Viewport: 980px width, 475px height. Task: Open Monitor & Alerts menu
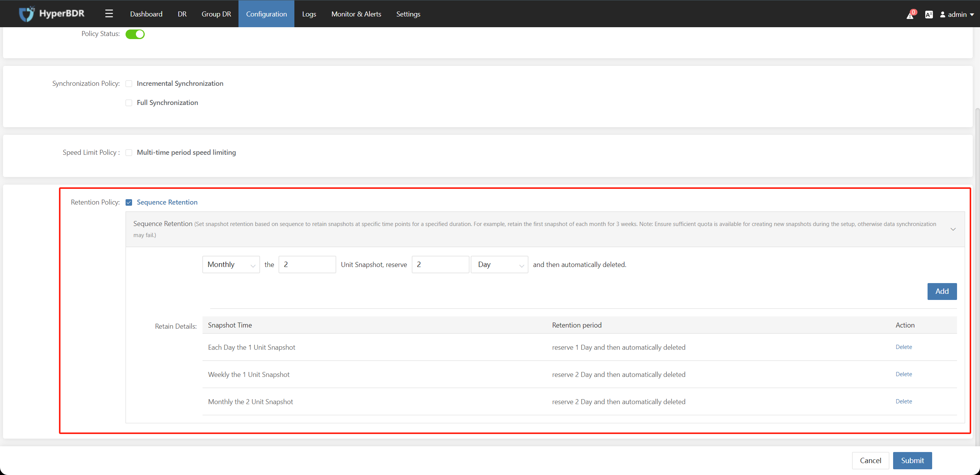[356, 14]
